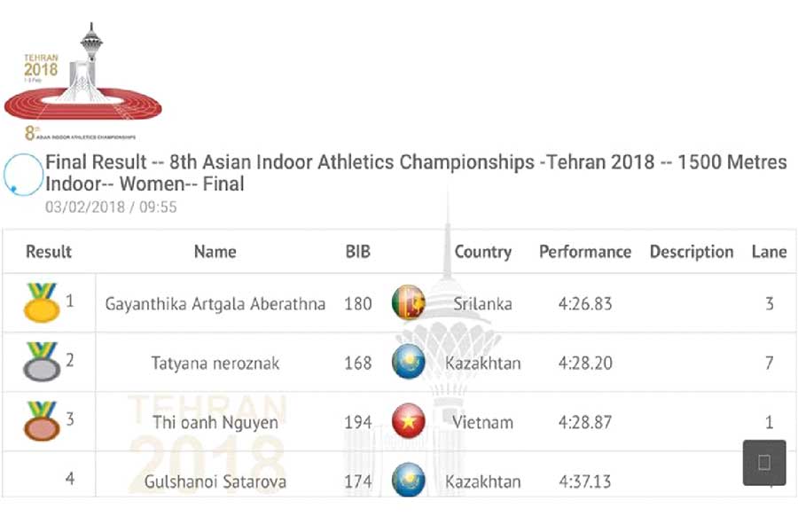
Task: Click the blue circle icon beside title
Action: pyautogui.click(x=23, y=174)
